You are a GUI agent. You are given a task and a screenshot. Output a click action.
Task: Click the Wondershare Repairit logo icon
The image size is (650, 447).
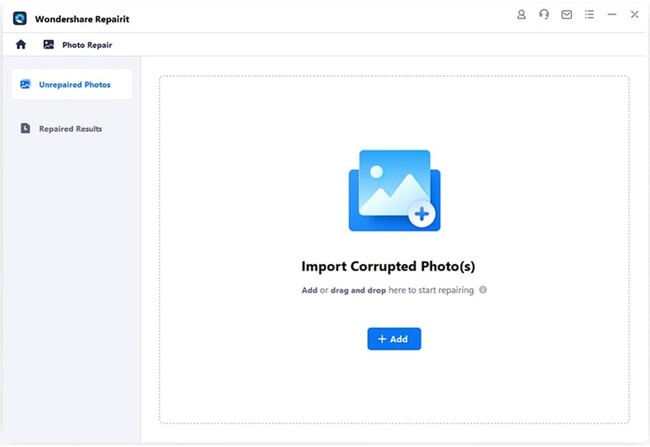[x=19, y=19]
